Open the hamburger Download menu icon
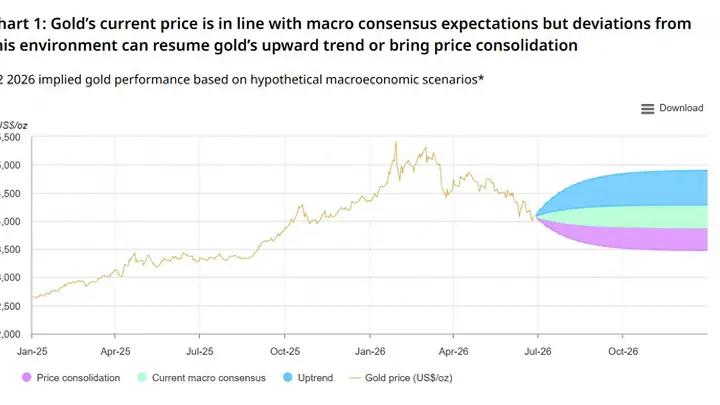This screenshot has height=405, width=720. (647, 109)
